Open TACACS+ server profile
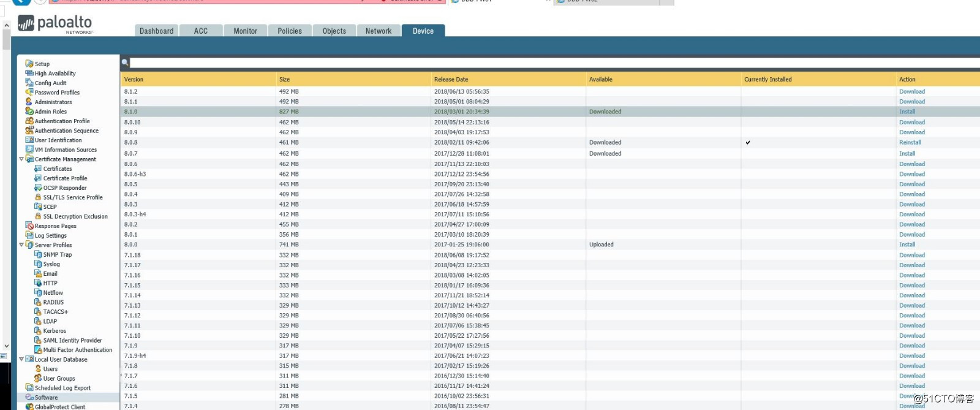Viewport: 980px width, 410px height. coord(56,311)
